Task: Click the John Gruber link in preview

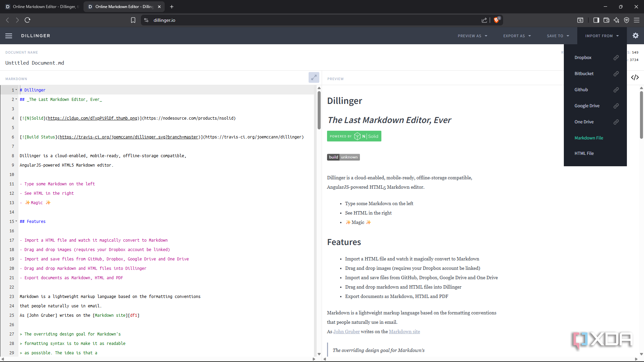Action: [346, 331]
